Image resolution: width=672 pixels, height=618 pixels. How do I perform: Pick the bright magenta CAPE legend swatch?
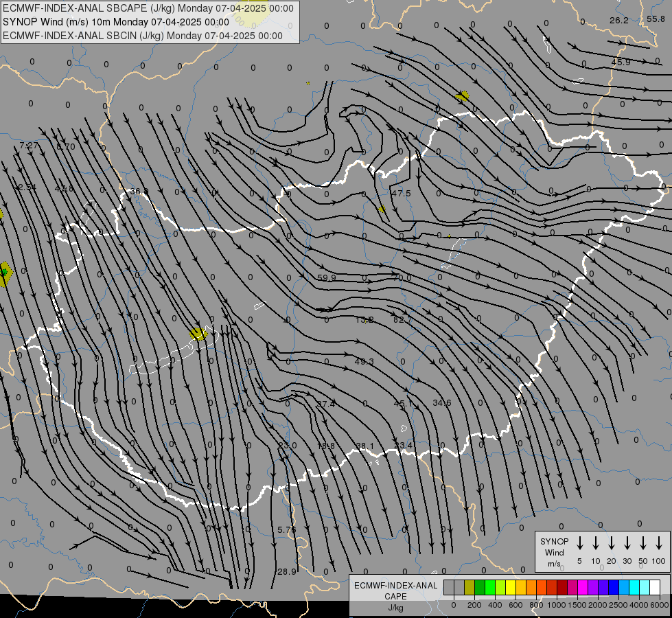click(x=583, y=588)
